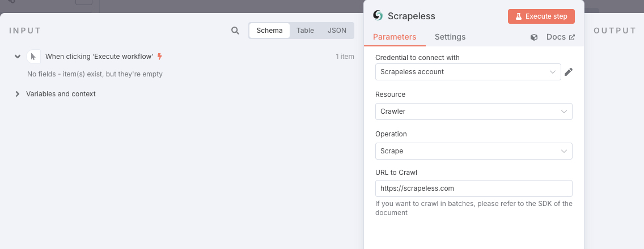
Task: Click the '1 item' count label
Action: [345, 57]
